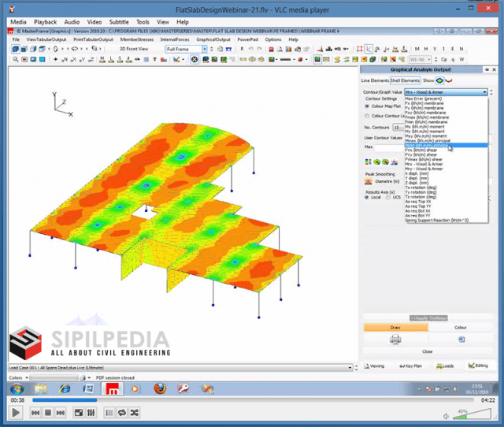Open the Subtitle menu in VLC
The width and height of the screenshot is (504, 427).
click(119, 22)
